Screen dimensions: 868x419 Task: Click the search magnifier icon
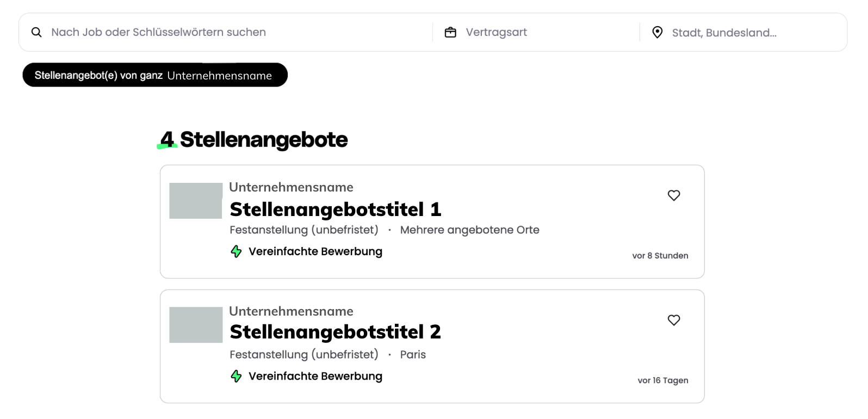coord(36,33)
